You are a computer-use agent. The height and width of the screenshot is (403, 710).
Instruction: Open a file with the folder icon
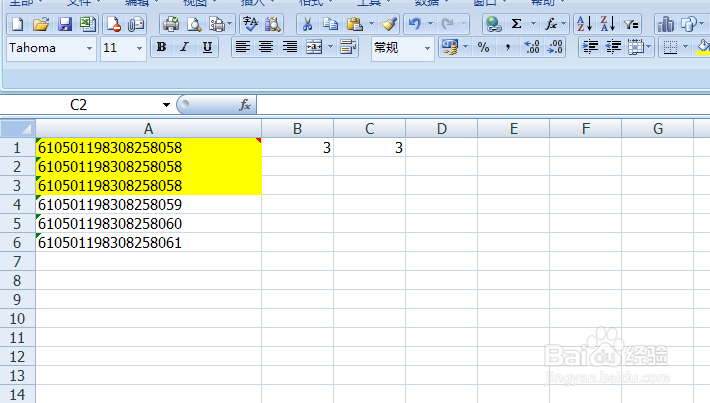pyautogui.click(x=41, y=24)
